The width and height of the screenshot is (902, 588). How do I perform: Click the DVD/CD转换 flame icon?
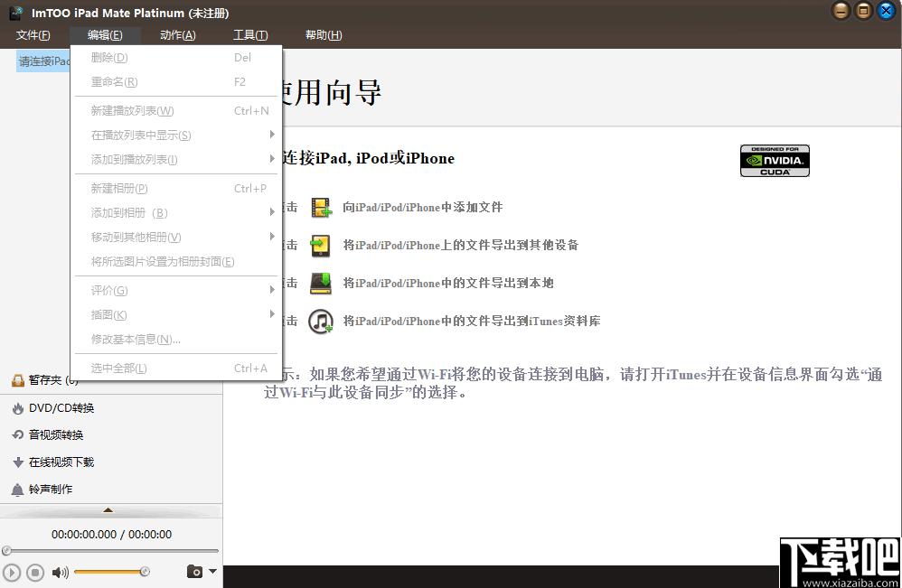click(x=18, y=408)
